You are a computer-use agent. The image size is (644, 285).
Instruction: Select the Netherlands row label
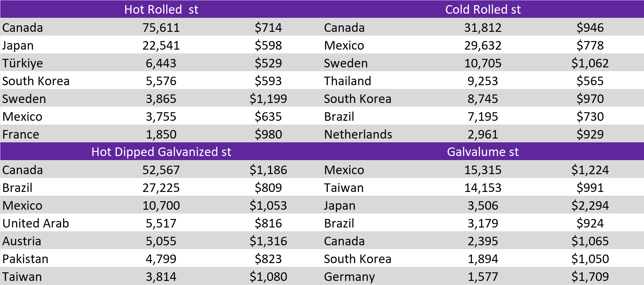point(358,134)
